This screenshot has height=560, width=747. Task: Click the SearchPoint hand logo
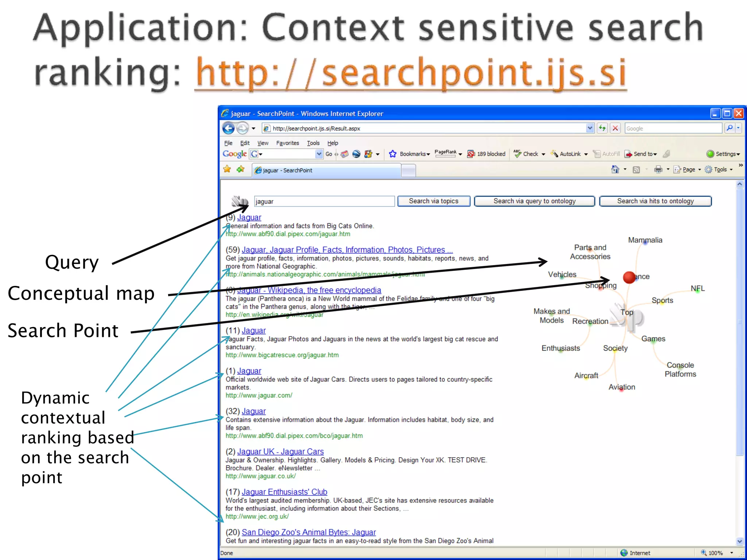[240, 201]
